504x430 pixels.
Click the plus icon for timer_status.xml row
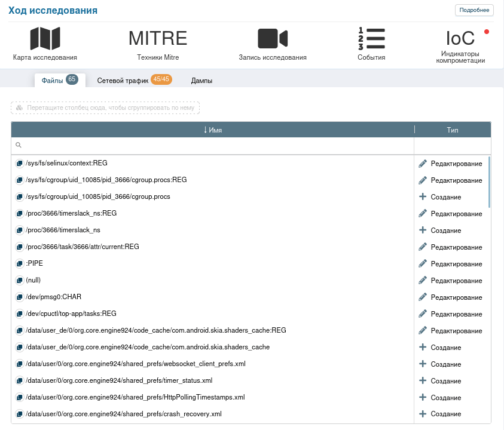click(x=423, y=380)
